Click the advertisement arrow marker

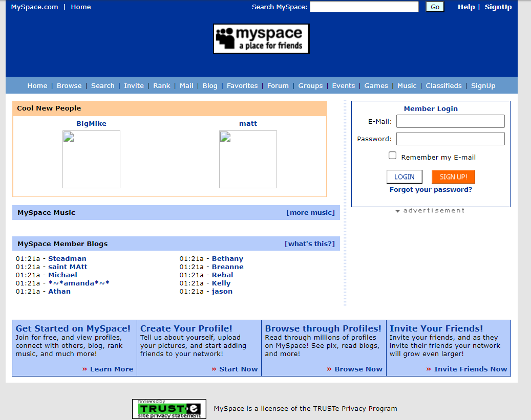(x=397, y=211)
